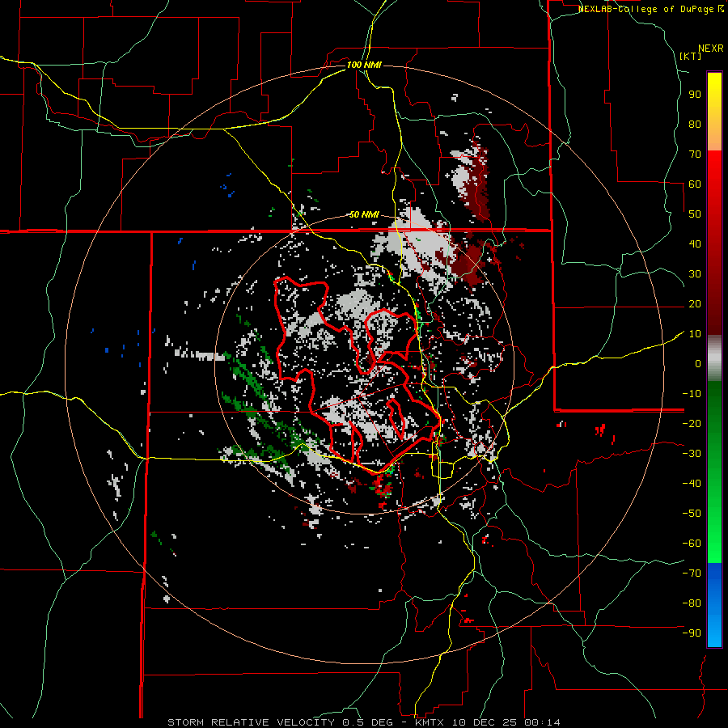Screen dimensions: 728x728
Task: Click the 50 NMI range ring label
Action: click(x=364, y=214)
